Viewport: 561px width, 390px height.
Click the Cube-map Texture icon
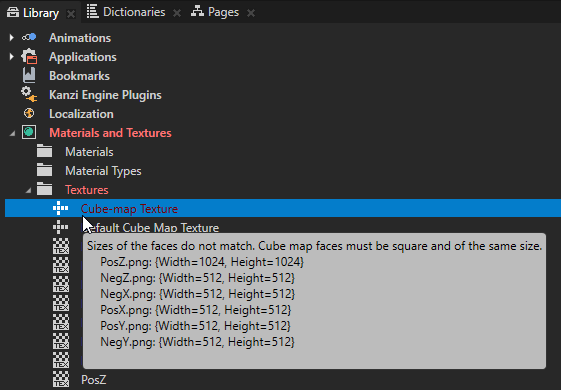pyautogui.click(x=60, y=208)
